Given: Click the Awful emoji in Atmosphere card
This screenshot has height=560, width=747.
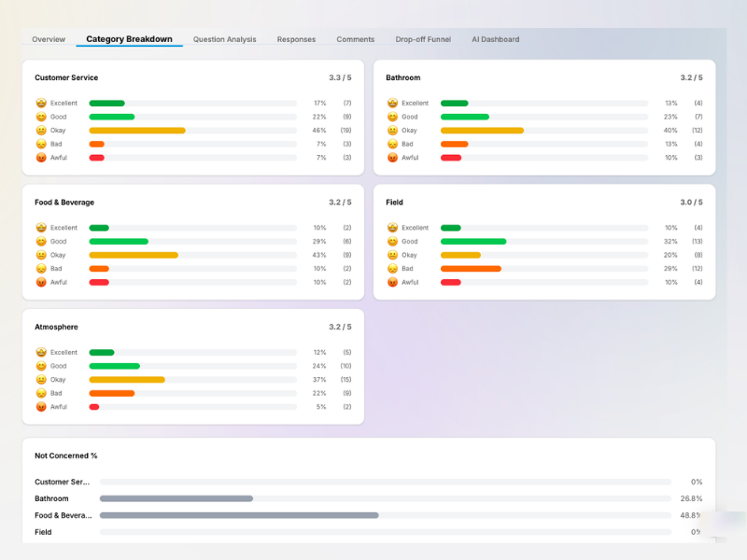Looking at the screenshot, I should point(41,407).
